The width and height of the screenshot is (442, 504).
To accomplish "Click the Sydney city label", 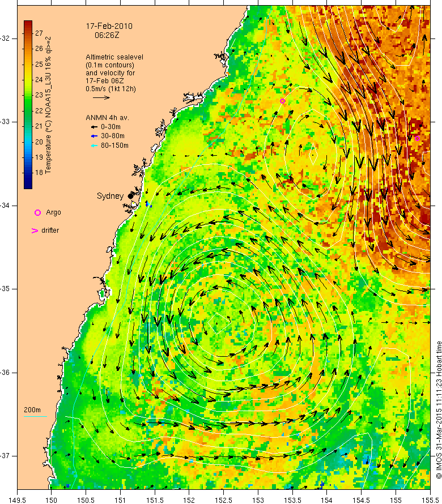I will tap(110, 196).
